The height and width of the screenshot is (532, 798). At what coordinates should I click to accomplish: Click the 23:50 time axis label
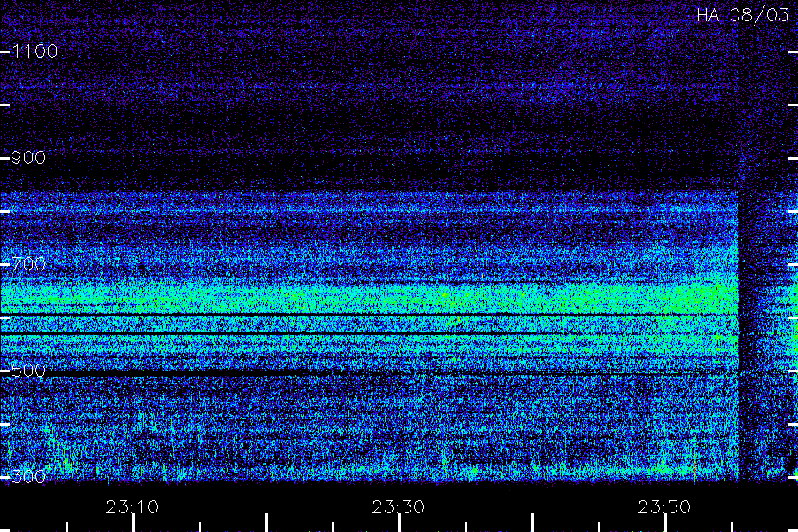pyautogui.click(x=665, y=507)
